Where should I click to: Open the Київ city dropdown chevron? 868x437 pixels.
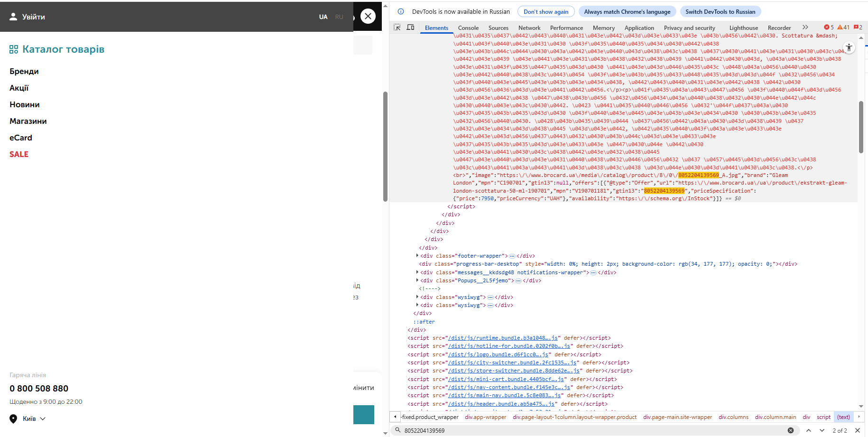[43, 418]
